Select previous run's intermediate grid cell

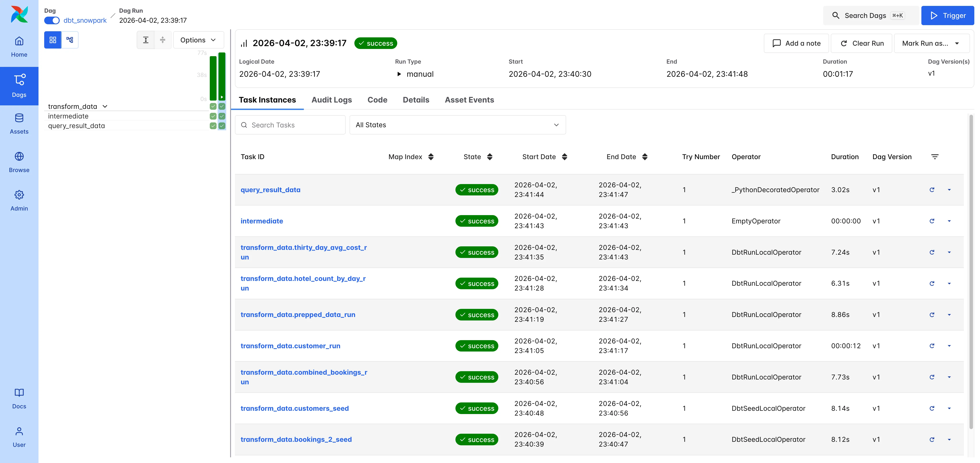tap(213, 116)
